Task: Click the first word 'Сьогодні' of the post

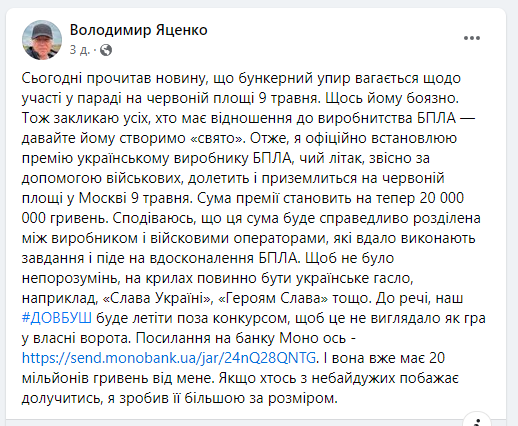Action: (52, 79)
